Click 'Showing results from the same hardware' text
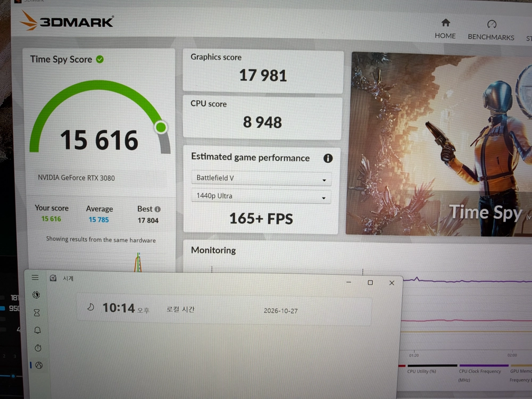The height and width of the screenshot is (399, 532). pyautogui.click(x=101, y=239)
